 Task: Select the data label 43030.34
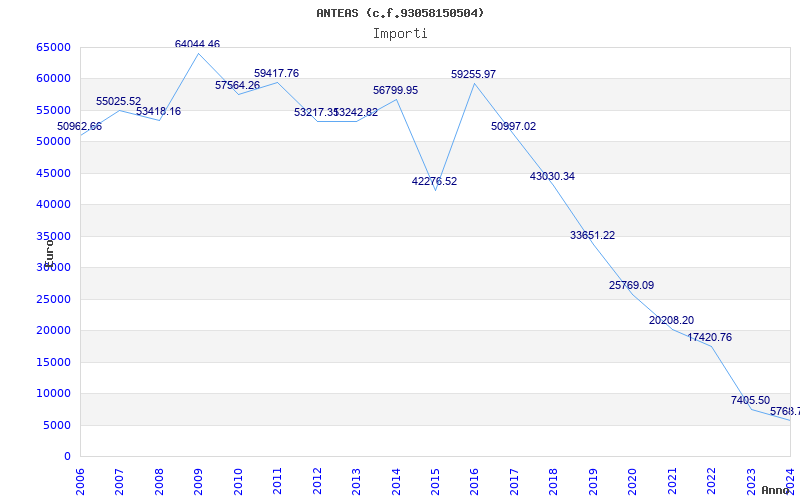[x=553, y=177]
